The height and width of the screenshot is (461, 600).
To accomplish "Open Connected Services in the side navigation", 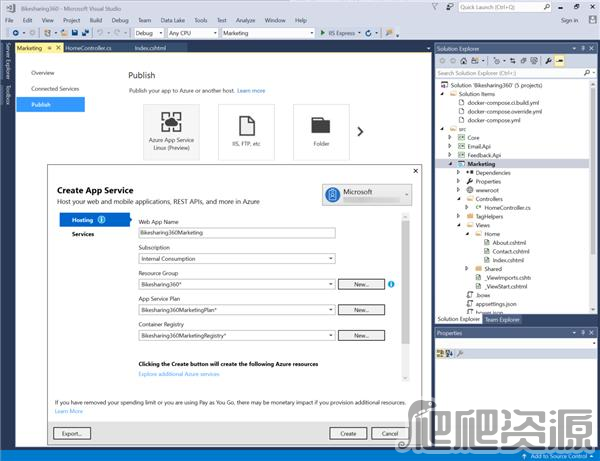I will [55, 89].
